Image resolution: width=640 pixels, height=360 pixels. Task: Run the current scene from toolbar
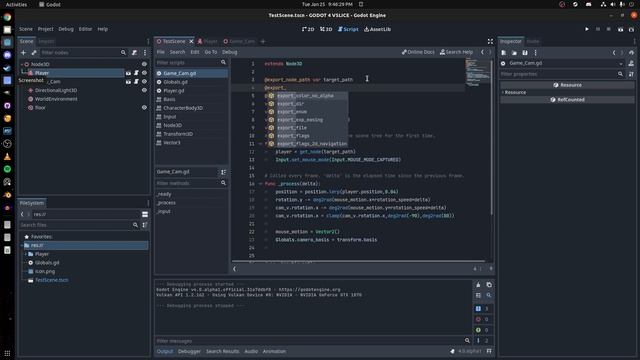pos(620,29)
